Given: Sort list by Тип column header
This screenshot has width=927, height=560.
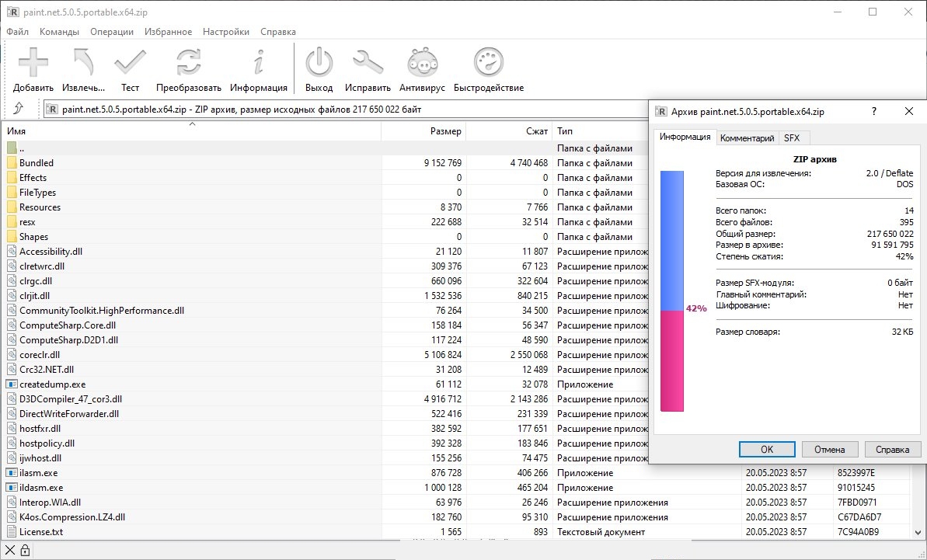Looking at the screenshot, I should [x=600, y=131].
